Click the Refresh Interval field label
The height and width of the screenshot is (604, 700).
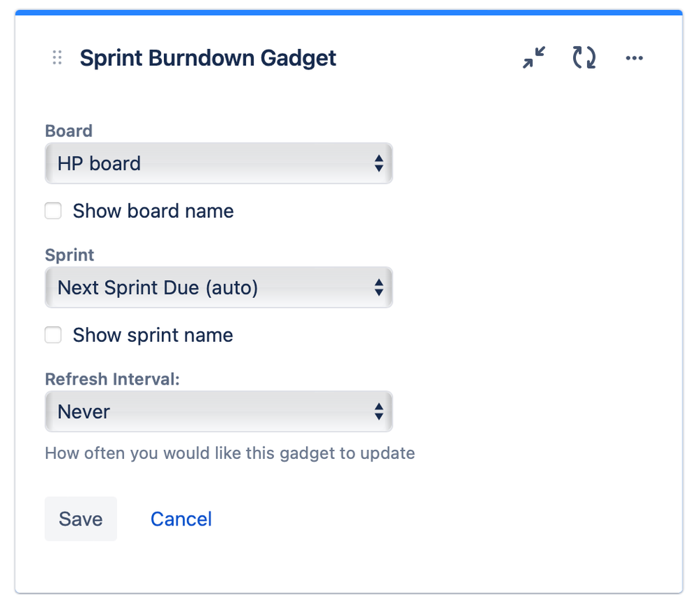[112, 379]
